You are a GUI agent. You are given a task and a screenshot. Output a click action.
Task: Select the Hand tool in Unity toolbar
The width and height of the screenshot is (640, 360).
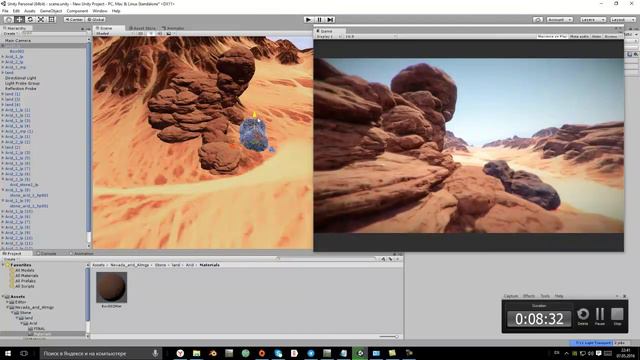point(8,20)
